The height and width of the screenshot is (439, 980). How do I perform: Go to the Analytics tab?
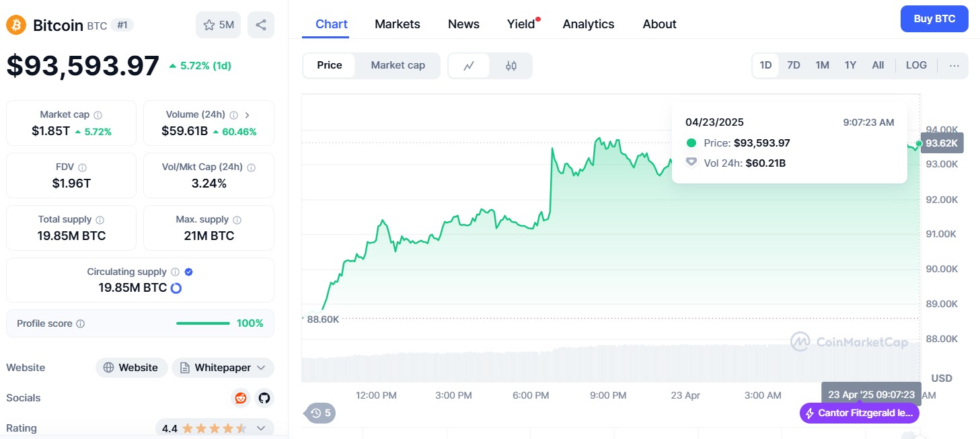point(588,24)
